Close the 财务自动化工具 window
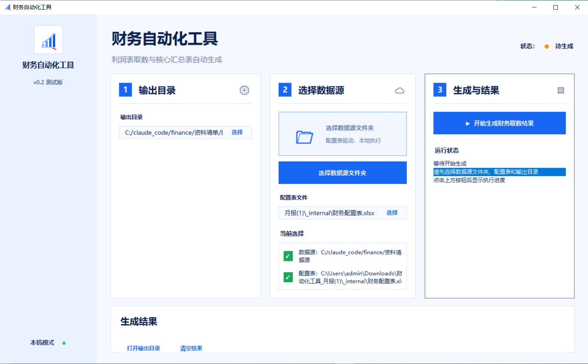 577,7
